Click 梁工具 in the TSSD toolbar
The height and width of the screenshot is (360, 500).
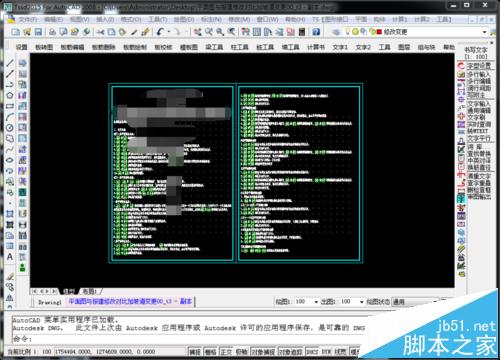(214, 47)
